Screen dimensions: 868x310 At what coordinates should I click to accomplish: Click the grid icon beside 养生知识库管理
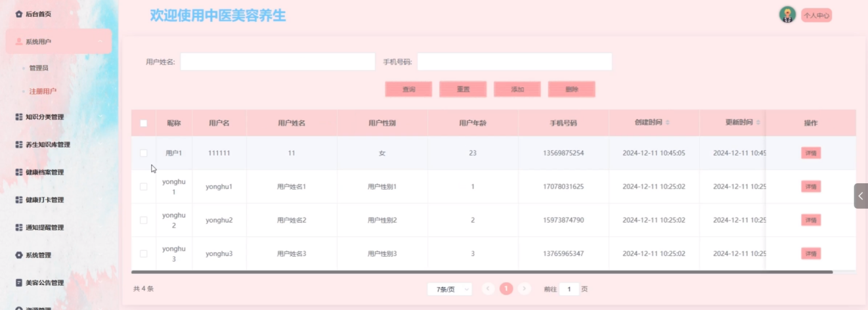(19, 144)
